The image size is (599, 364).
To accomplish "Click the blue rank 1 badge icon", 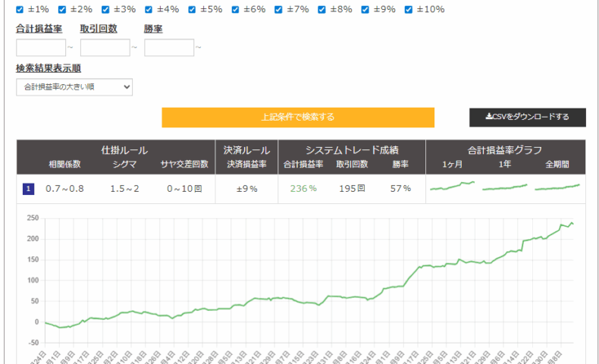I will pyautogui.click(x=29, y=189).
